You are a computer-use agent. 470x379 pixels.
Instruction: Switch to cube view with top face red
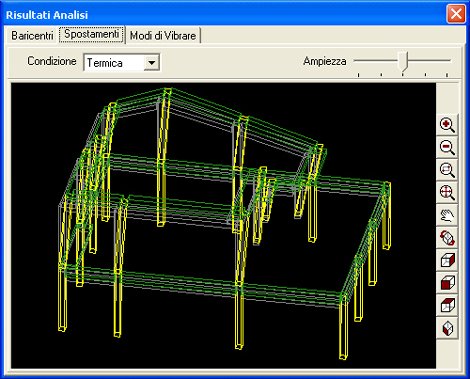(x=447, y=306)
